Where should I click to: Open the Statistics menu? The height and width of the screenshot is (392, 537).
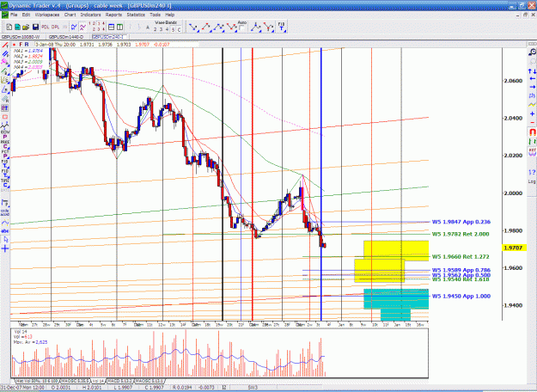tap(136, 15)
